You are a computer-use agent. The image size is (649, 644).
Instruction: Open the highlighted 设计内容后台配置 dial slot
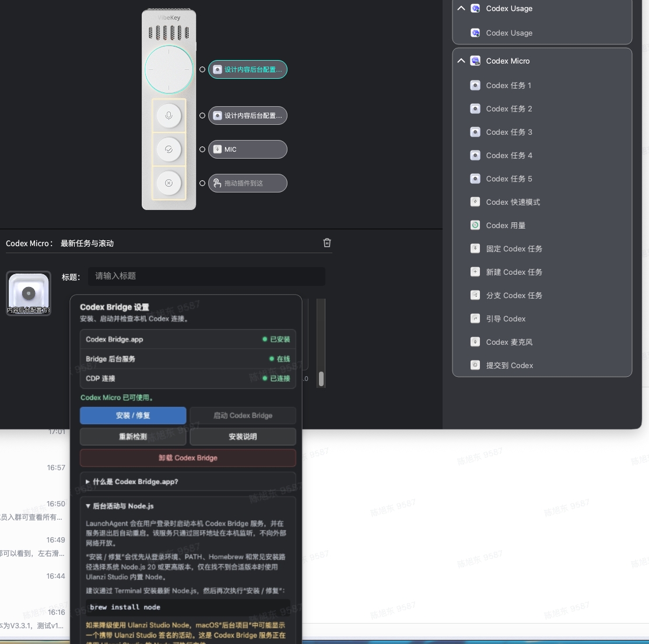click(247, 69)
